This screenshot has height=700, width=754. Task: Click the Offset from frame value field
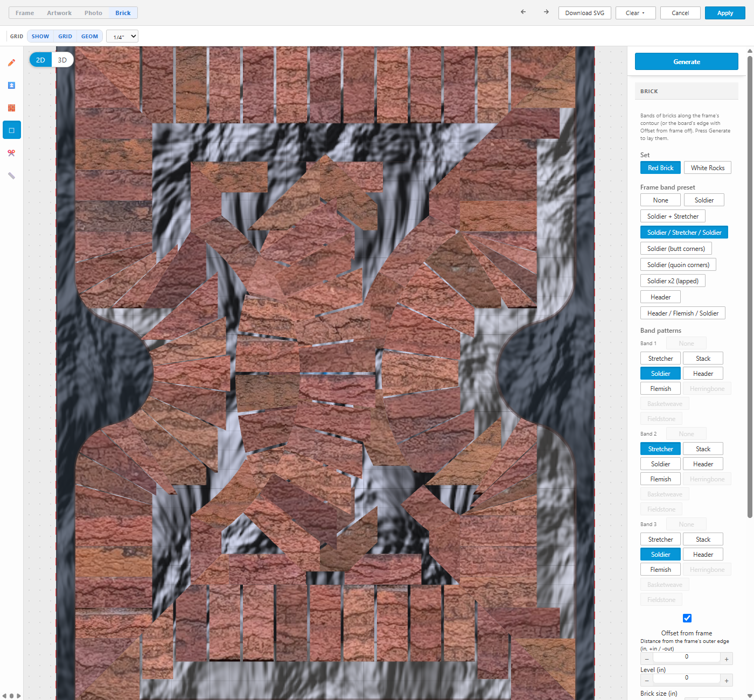[x=687, y=657]
